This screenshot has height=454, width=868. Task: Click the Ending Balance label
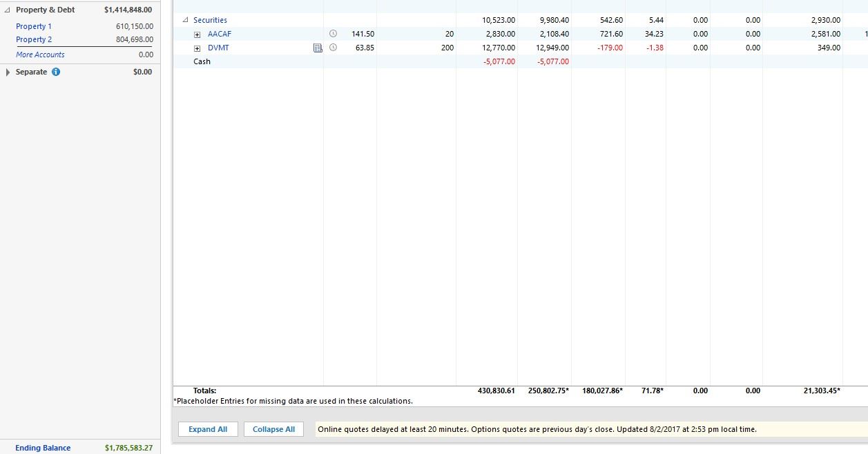click(43, 448)
